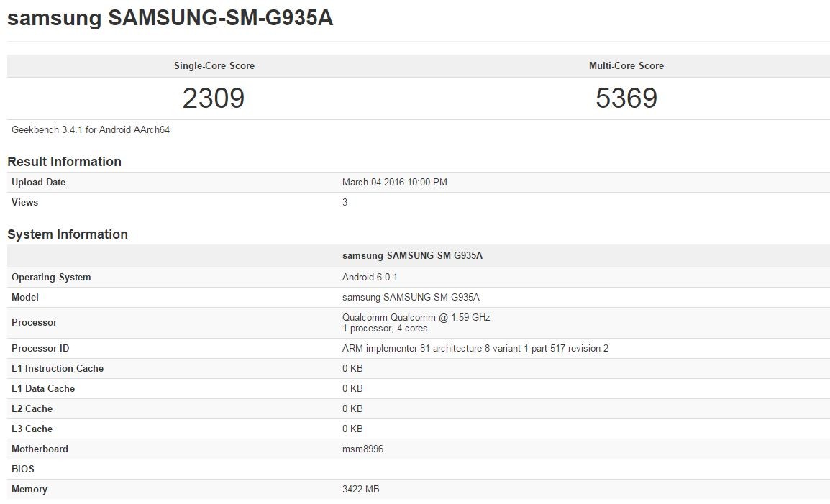Select the L3 Cache '0 KB' value
This screenshot has width=830, height=504.
click(352, 429)
